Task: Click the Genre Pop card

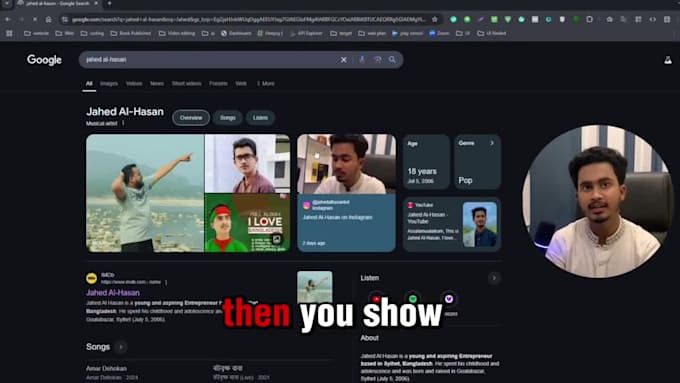Action: point(477,162)
